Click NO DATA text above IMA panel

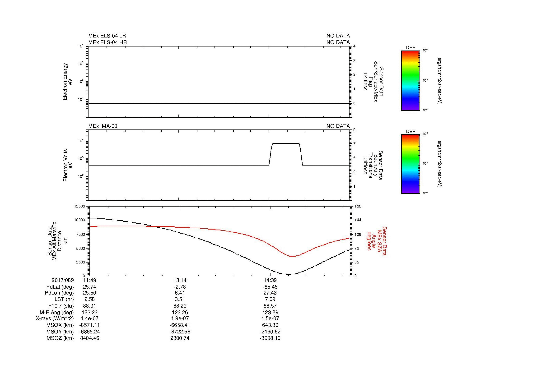338,126
